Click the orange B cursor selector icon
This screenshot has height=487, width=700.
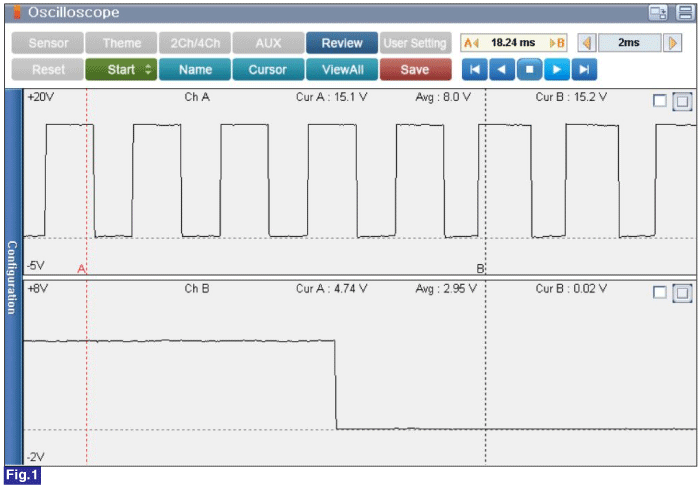tap(557, 43)
